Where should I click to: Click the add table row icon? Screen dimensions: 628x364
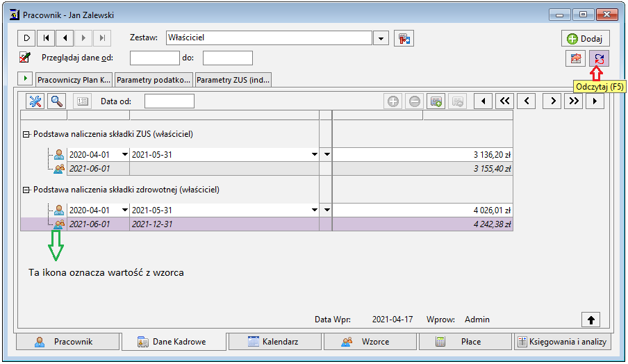[x=436, y=101]
